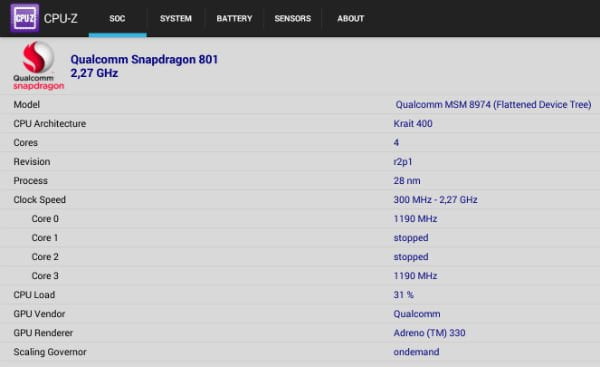
Task: Click the Scaling Governor label
Action: pyautogui.click(x=50, y=352)
